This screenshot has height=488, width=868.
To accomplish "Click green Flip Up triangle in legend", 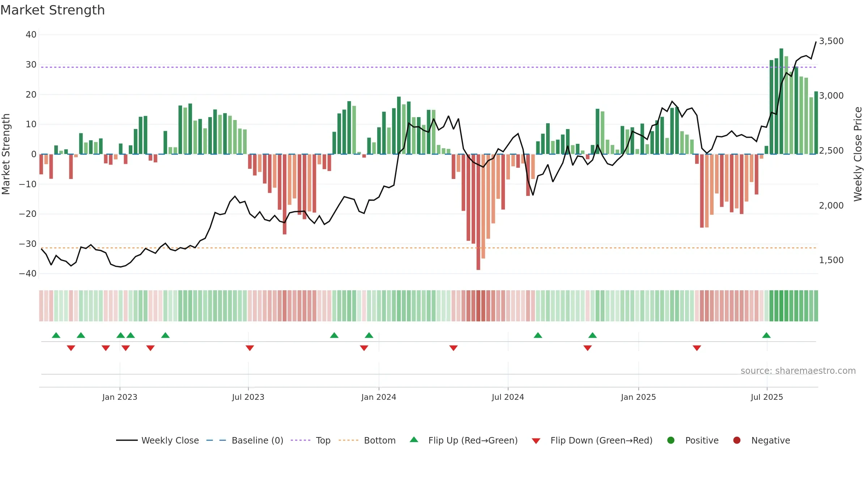I will tap(414, 440).
